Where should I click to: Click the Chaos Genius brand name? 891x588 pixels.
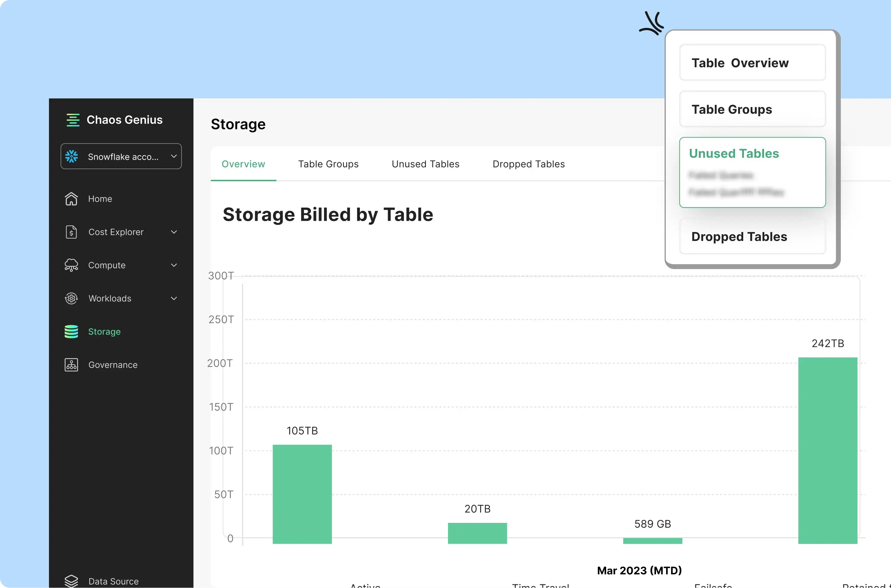pos(125,120)
